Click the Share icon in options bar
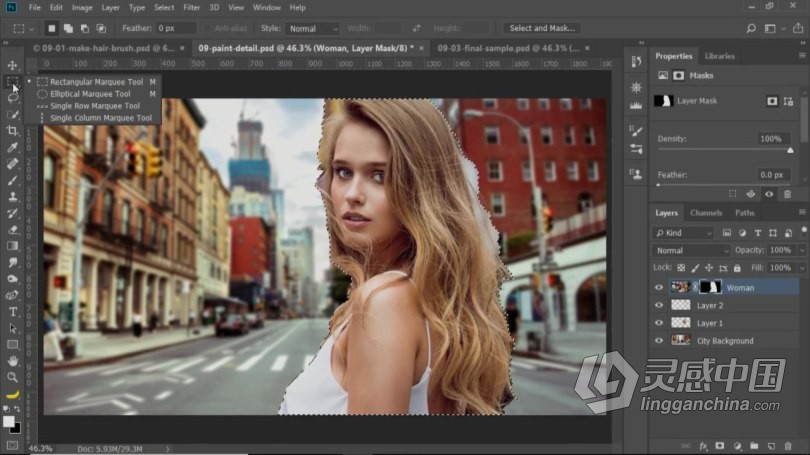This screenshot has height=455, width=810. click(798, 28)
